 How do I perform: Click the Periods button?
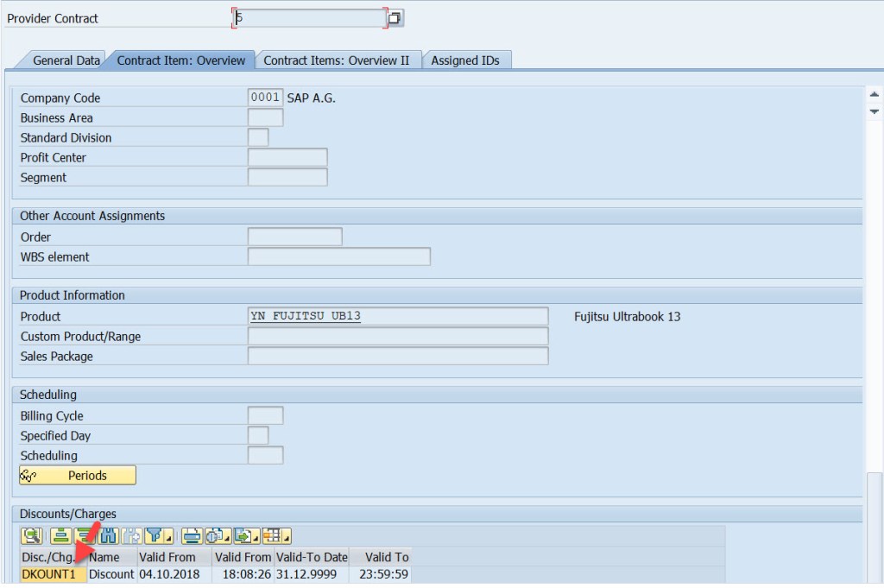(x=77, y=475)
